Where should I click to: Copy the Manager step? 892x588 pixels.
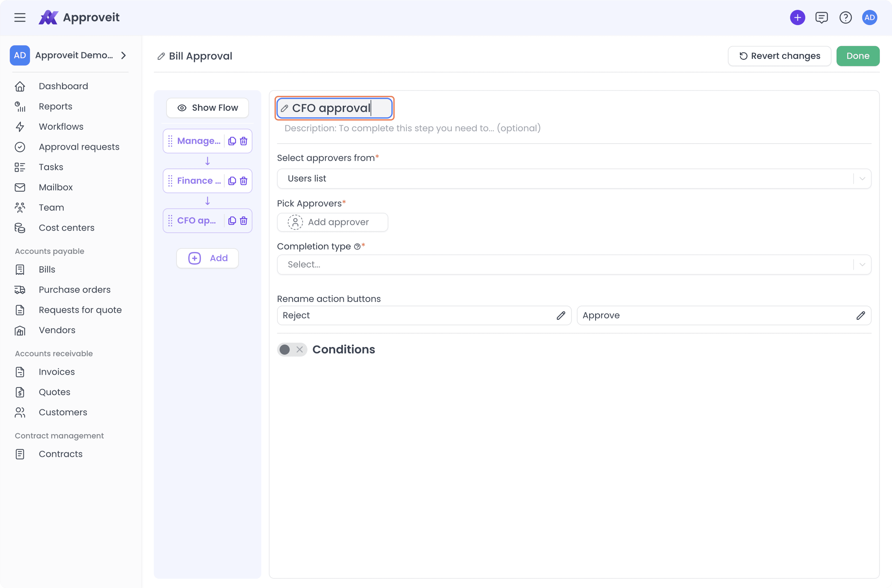point(232,141)
